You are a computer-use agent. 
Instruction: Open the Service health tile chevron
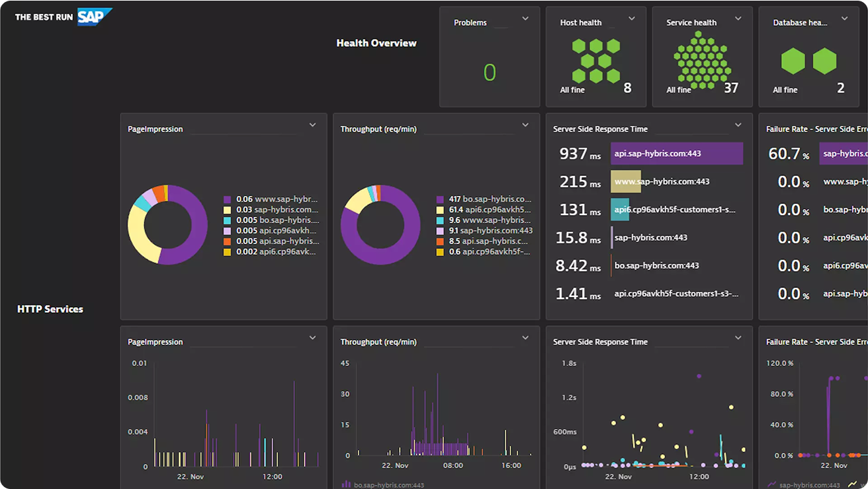click(x=738, y=19)
